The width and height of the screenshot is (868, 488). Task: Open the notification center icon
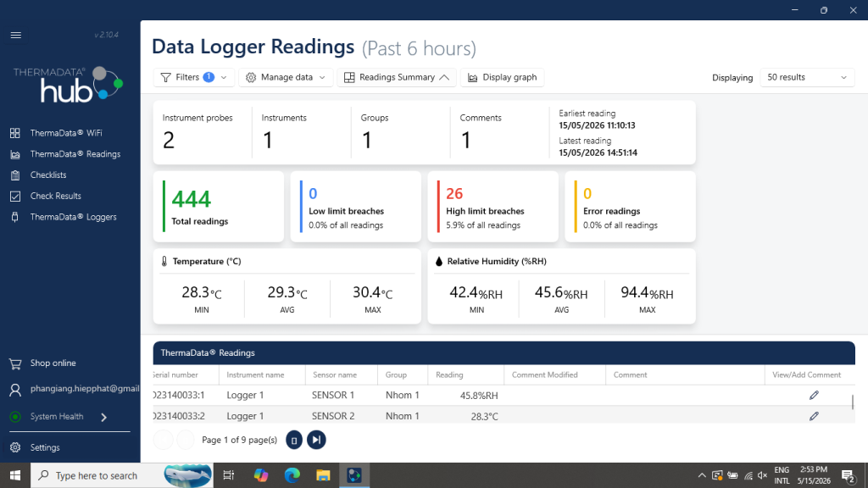pos(849,475)
